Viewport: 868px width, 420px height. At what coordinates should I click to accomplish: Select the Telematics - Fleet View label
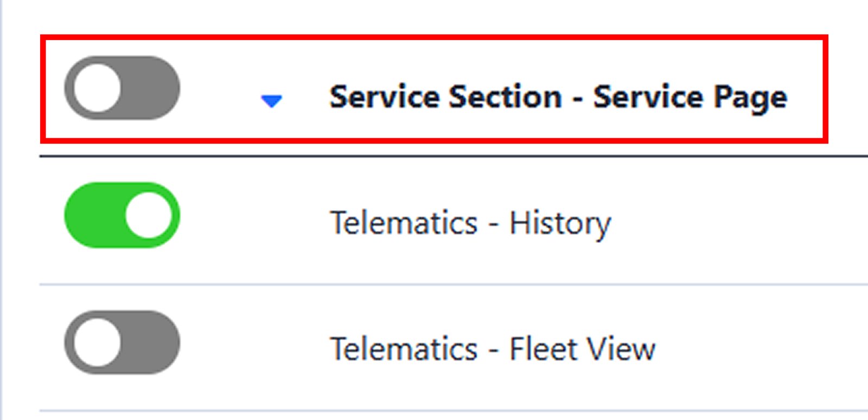pos(493,349)
